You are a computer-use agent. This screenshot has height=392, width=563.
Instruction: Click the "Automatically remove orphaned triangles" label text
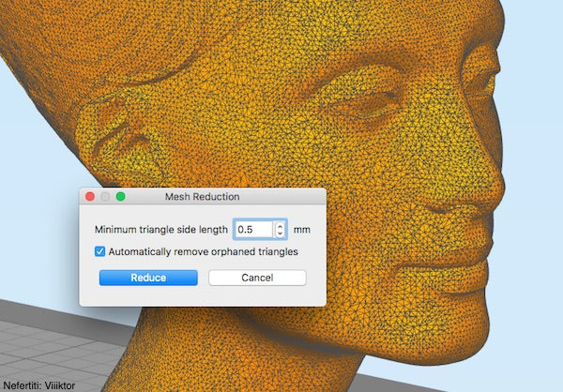point(203,251)
